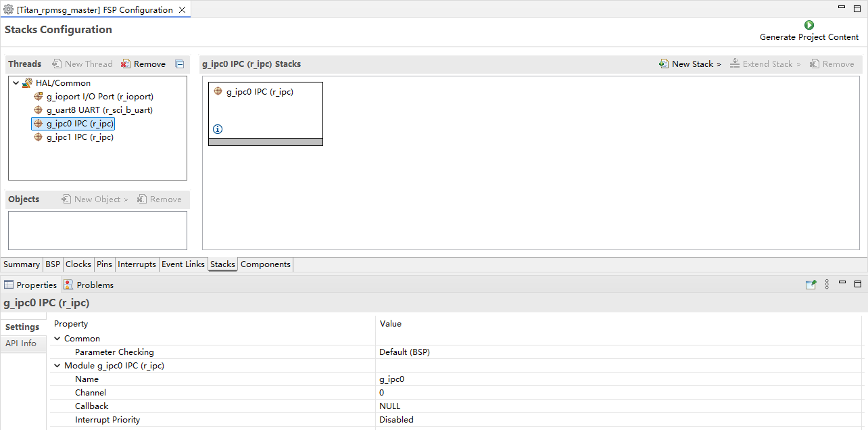The image size is (868, 430).
Task: Collapse all threads using the minus icon
Action: (180, 64)
